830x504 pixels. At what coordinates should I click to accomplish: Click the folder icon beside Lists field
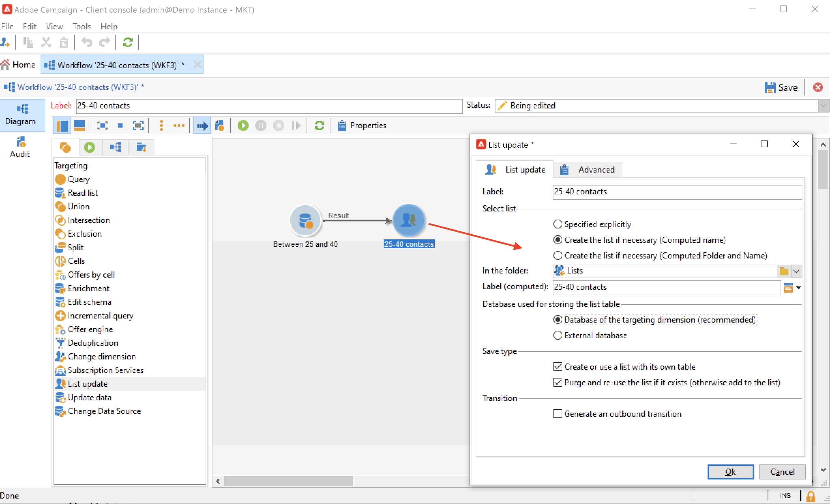784,271
